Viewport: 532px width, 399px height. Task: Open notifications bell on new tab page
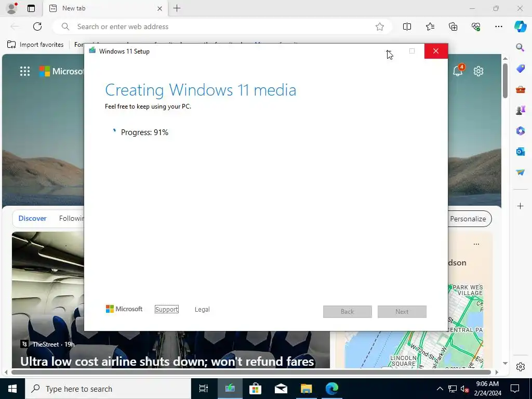coord(458,70)
